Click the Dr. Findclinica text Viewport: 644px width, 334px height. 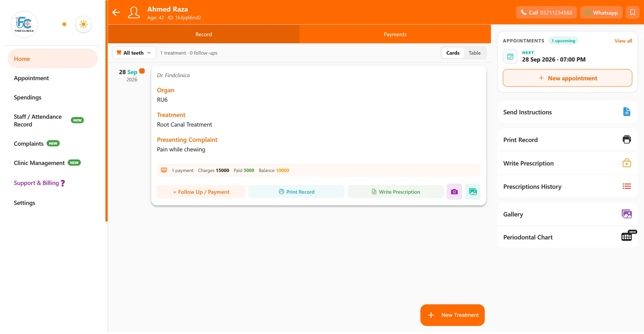[173, 75]
